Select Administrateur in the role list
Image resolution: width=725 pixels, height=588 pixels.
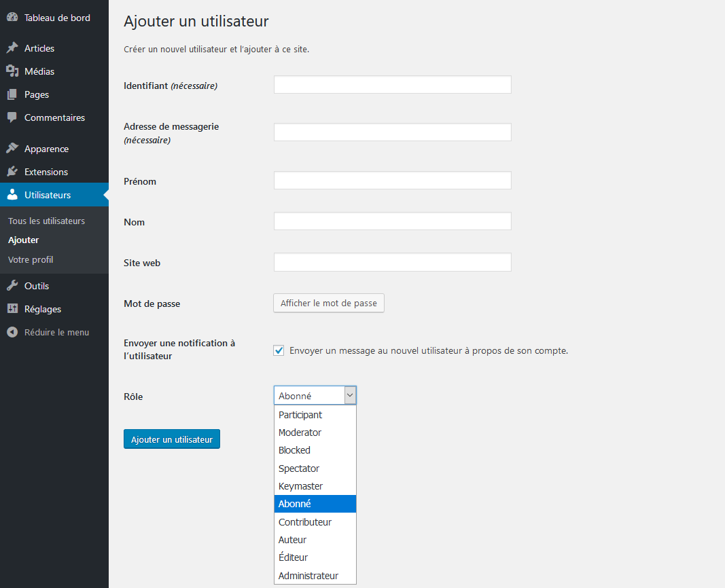[308, 576]
